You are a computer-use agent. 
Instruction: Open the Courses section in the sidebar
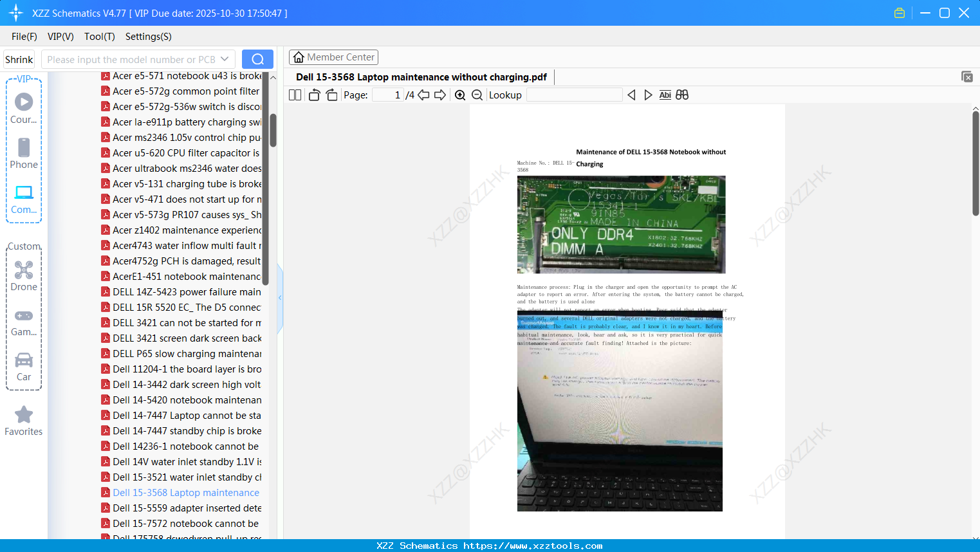[x=24, y=108]
